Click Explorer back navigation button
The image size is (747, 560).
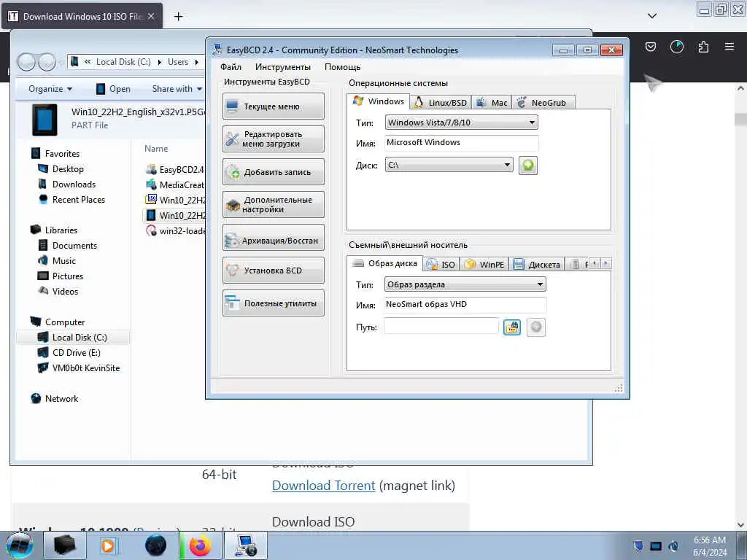pos(26,62)
